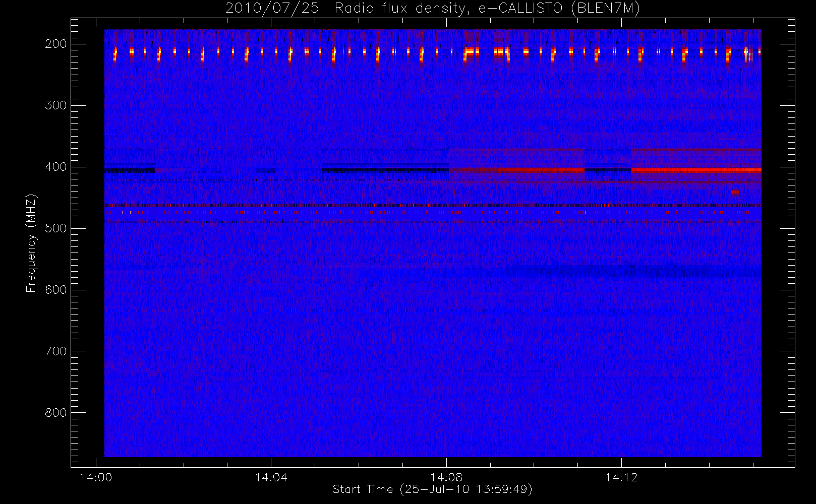Image resolution: width=816 pixels, height=504 pixels.
Task: Select the 'Frequency (MHZ)' axis label
Action: [x=31, y=243]
